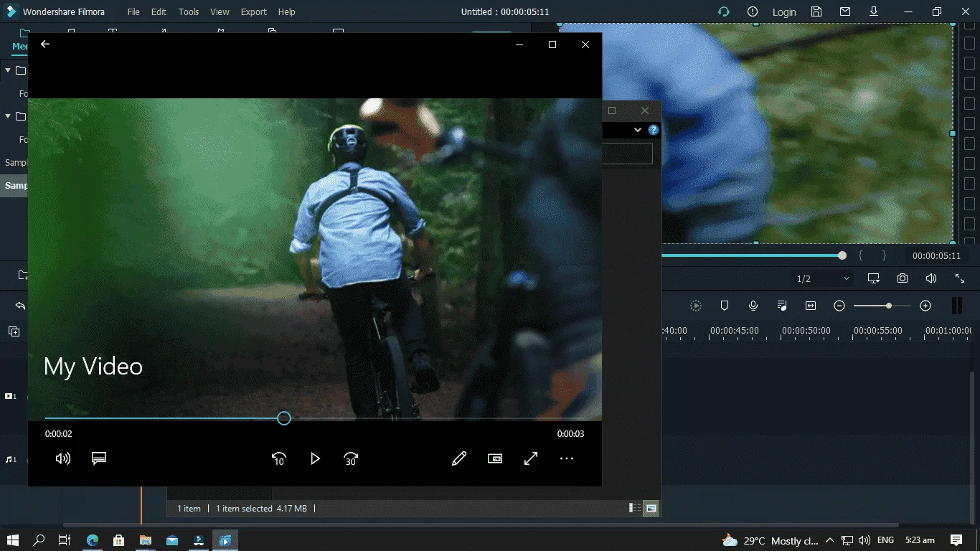Switch video player to mini view

tap(495, 458)
